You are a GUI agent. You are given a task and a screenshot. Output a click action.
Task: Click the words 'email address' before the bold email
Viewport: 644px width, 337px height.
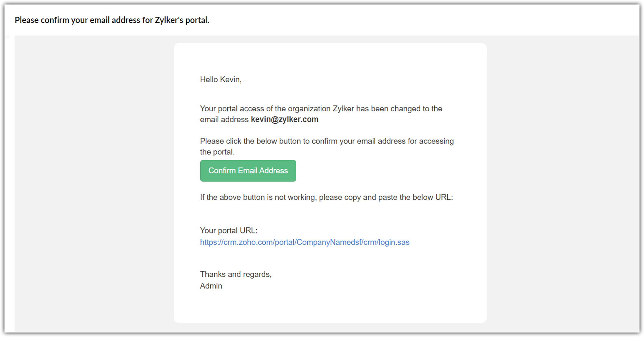click(x=224, y=120)
